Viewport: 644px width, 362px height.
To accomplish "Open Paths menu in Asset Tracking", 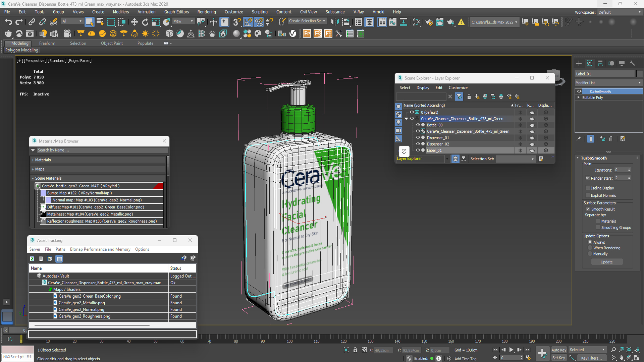I will click(x=60, y=249).
